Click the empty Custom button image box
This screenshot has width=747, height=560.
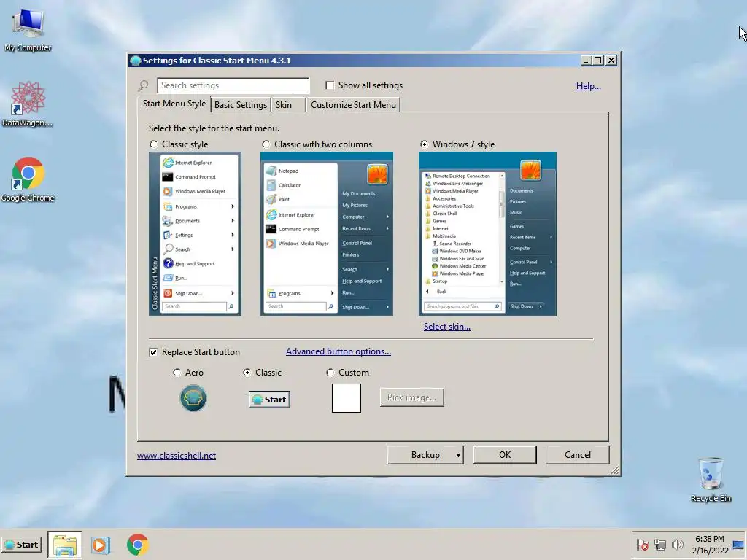click(347, 398)
